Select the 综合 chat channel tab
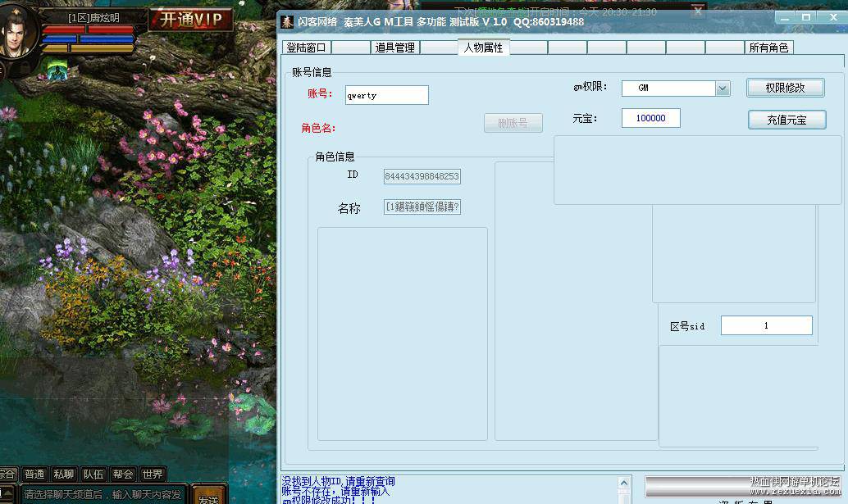The height and width of the screenshot is (504, 848). (x=7, y=474)
